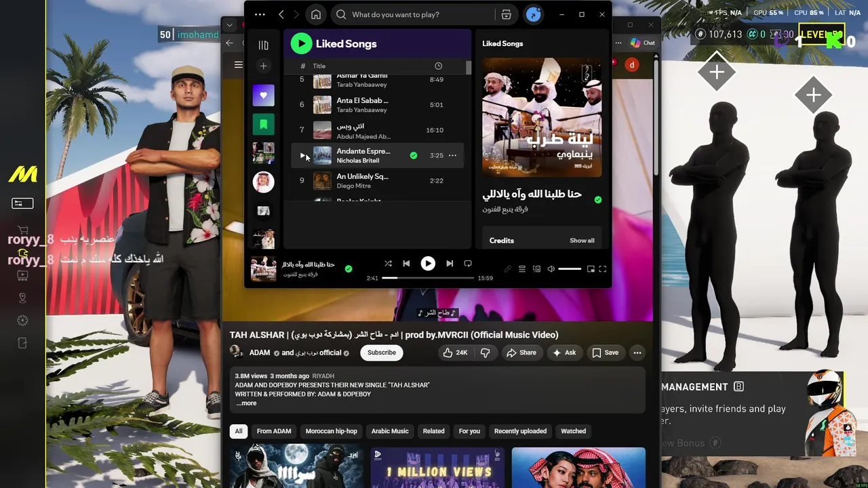Select the From ADAM chip
This screenshot has height=488, width=868.
click(x=274, y=431)
